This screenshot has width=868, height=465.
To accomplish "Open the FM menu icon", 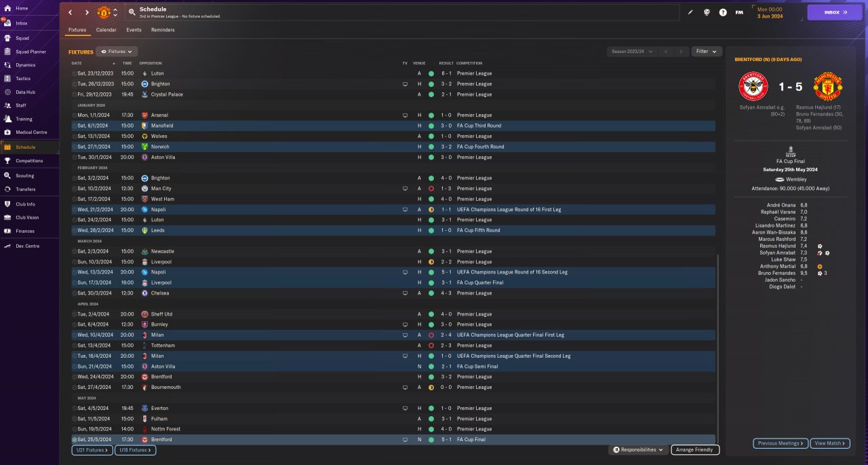I will (x=739, y=12).
